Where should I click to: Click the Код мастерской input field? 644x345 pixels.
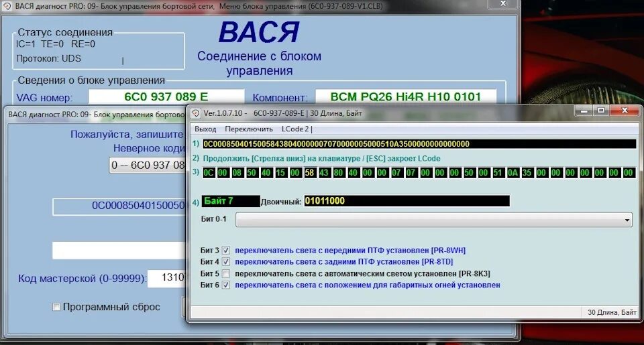tap(167, 278)
